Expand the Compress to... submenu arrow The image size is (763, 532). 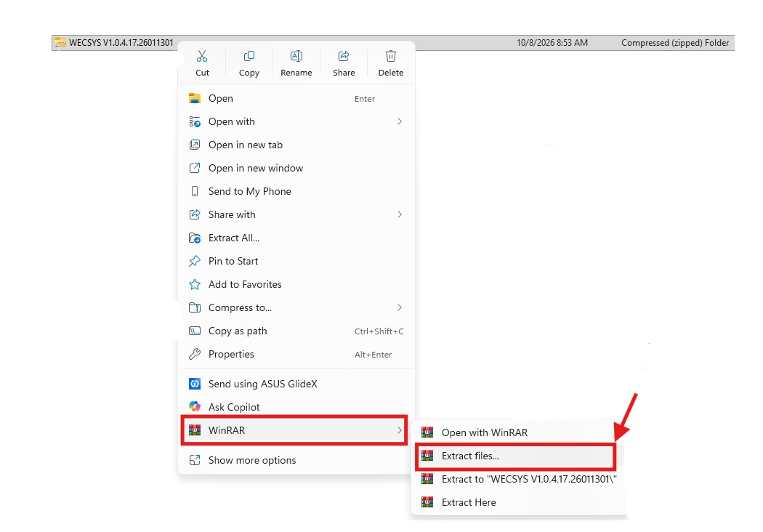pos(400,307)
